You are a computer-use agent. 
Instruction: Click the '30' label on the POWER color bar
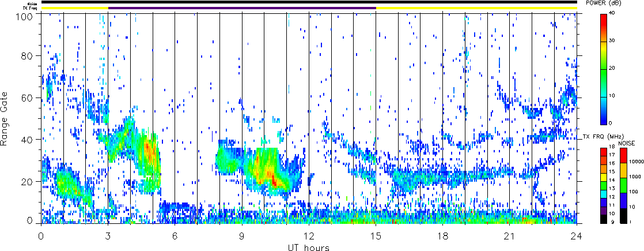(x=612, y=40)
